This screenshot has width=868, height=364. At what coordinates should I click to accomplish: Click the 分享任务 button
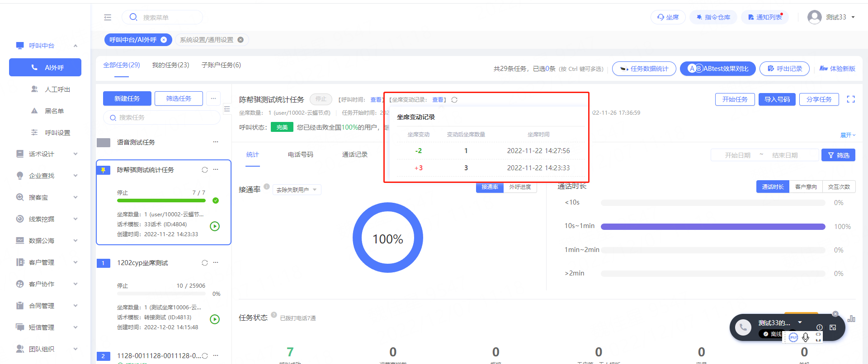819,99
